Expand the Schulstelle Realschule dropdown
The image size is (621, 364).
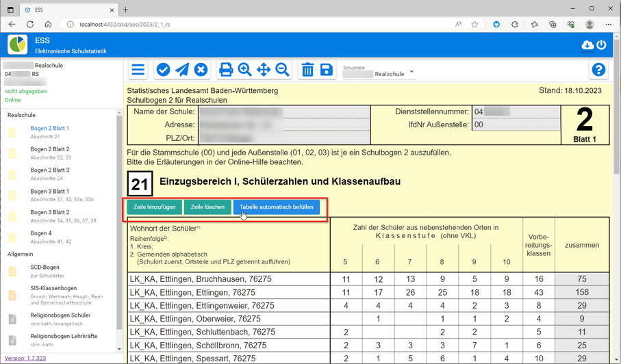pyautogui.click(x=411, y=73)
